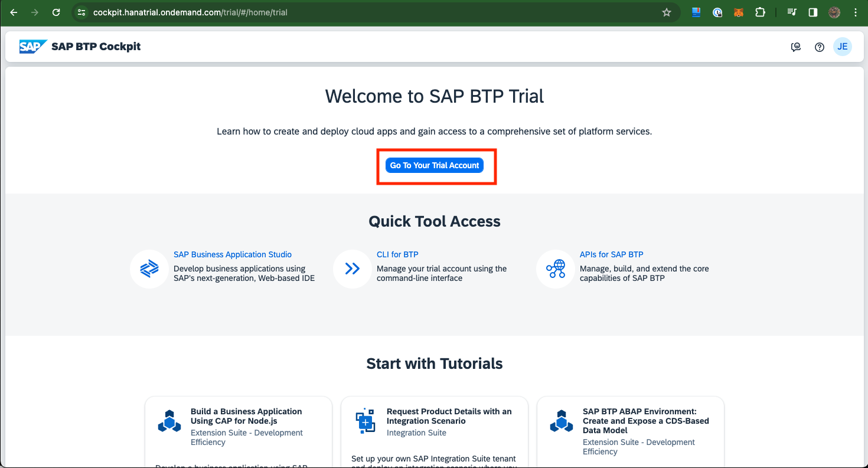Open Request Product Details tutorial title
868x468 pixels.
[449, 416]
